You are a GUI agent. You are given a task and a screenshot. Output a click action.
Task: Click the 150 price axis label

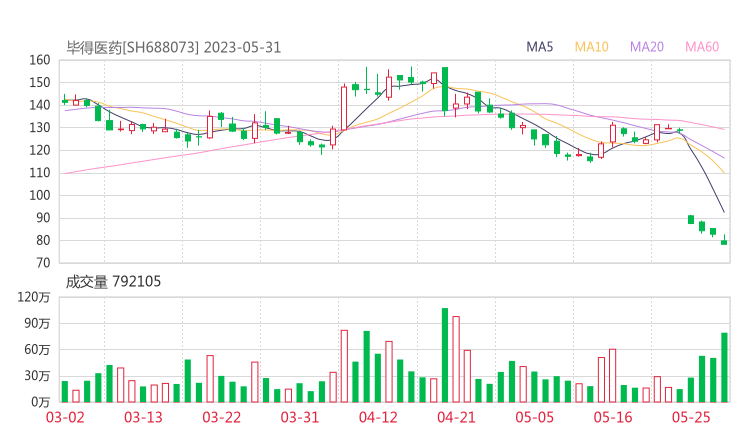(40, 83)
